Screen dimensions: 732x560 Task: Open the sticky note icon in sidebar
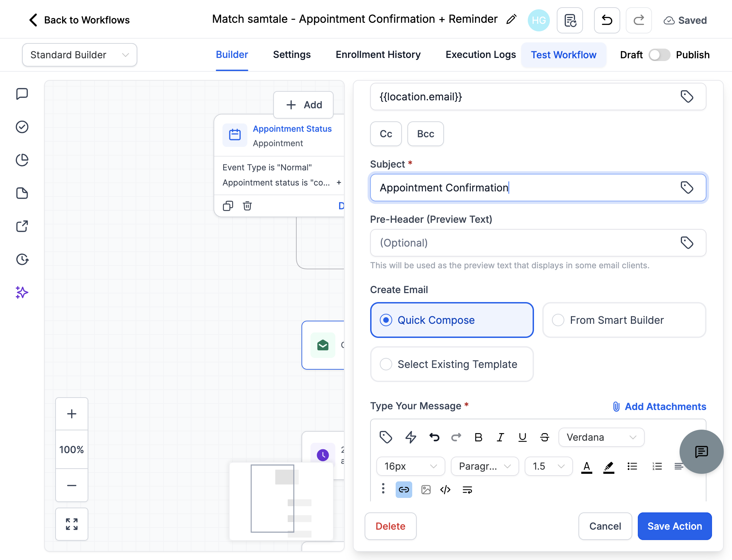(x=22, y=193)
